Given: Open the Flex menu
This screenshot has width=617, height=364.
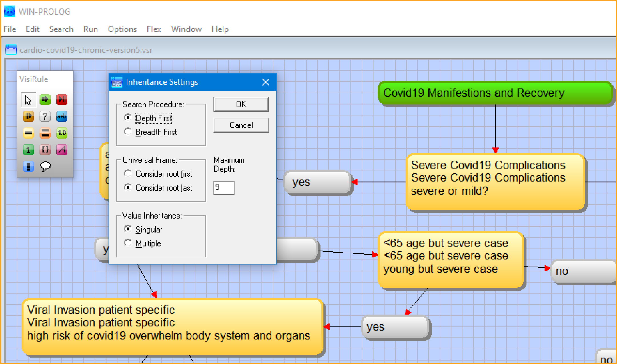Looking at the screenshot, I should [154, 29].
